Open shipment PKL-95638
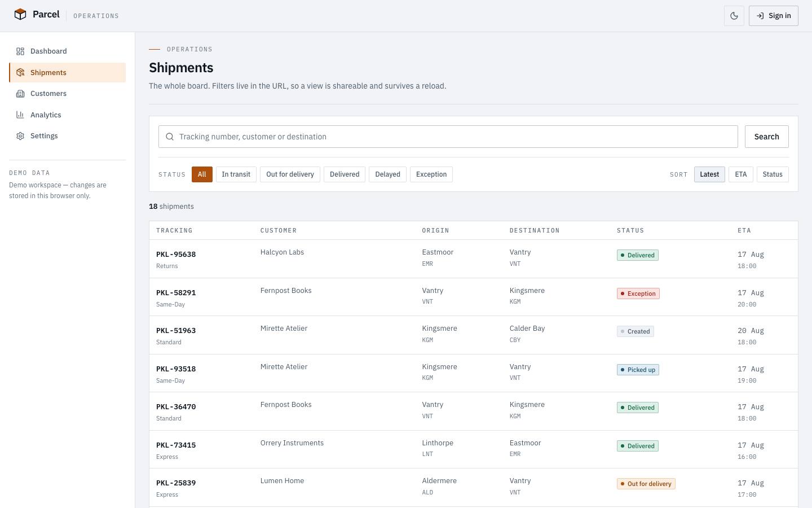Viewport: 812px width, 508px height. click(x=176, y=255)
